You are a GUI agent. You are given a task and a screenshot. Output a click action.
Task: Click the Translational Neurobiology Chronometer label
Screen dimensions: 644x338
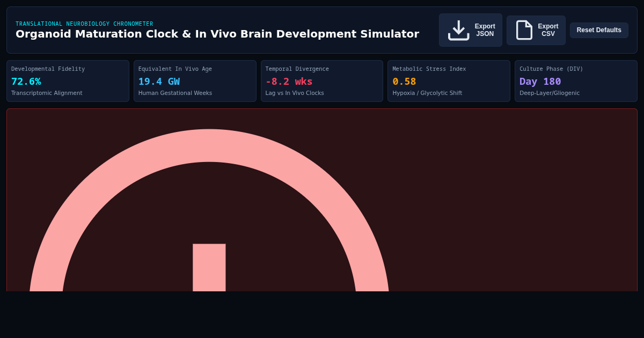coord(84,24)
